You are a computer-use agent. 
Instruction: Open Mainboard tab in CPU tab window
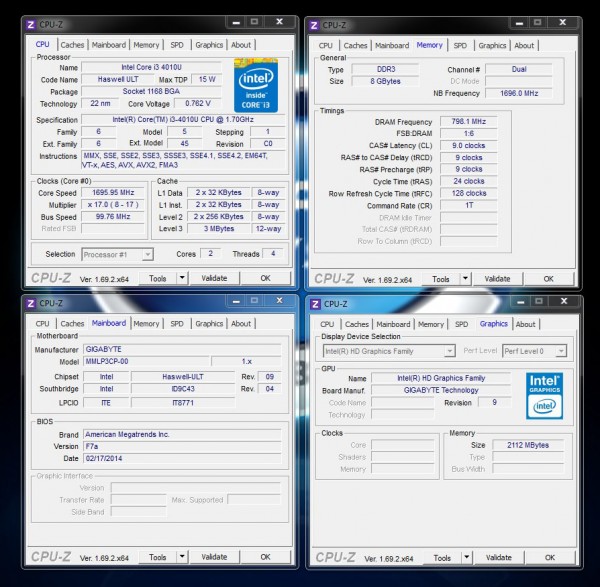click(x=109, y=45)
